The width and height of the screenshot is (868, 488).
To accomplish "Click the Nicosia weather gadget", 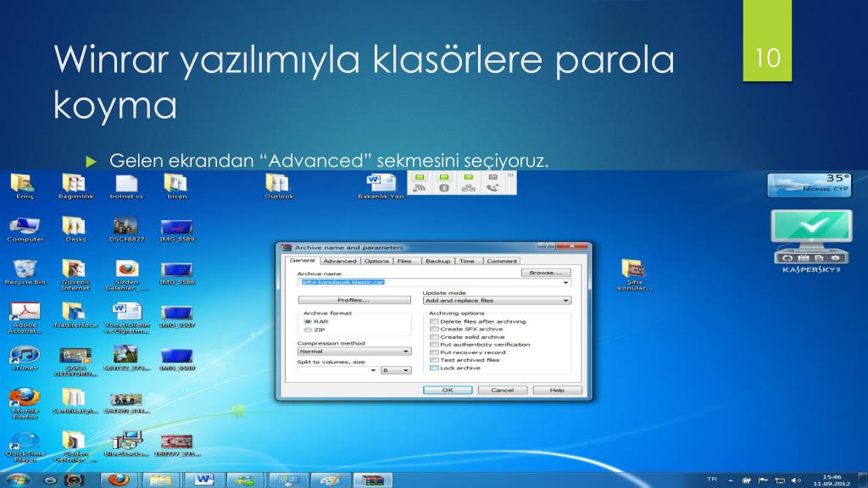I will coord(809,185).
